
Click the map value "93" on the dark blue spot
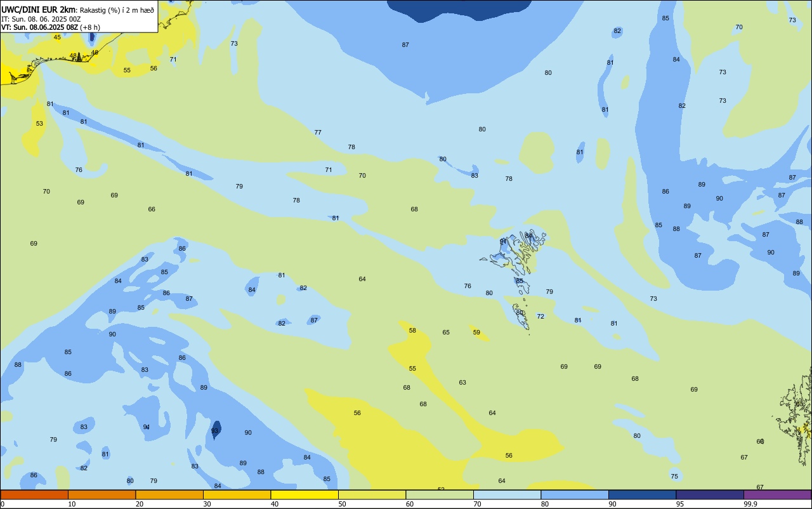[x=214, y=431]
